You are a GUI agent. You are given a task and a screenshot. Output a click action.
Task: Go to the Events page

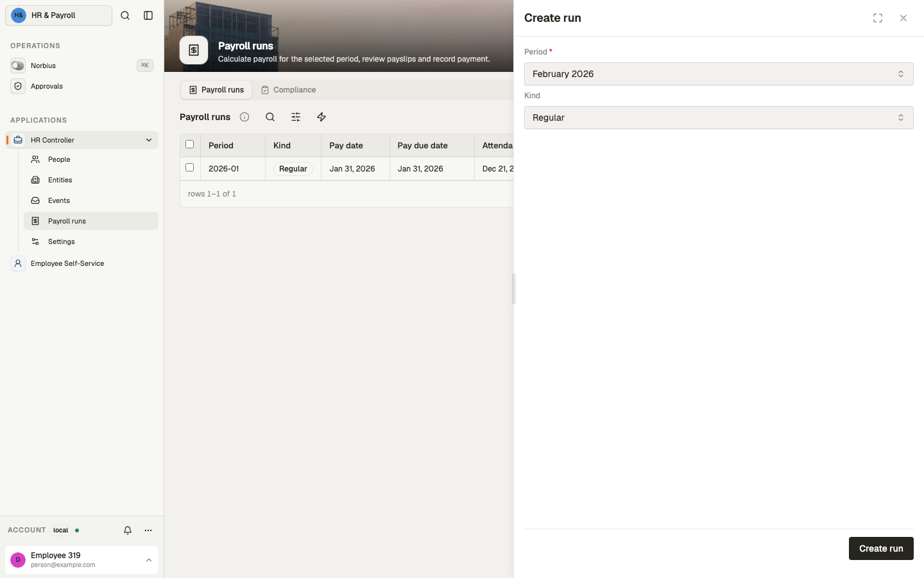[91, 200]
